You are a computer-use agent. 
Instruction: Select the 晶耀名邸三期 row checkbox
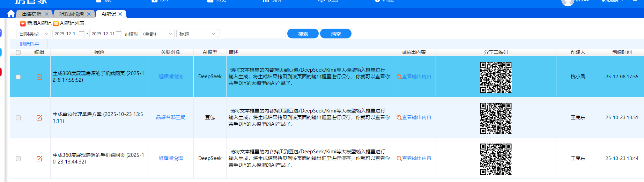click(x=18, y=118)
